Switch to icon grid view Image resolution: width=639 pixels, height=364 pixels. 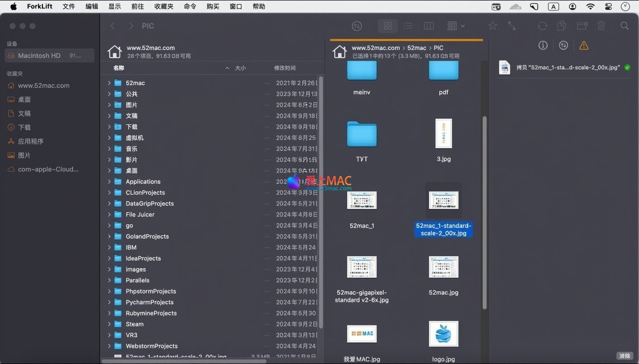(x=388, y=26)
